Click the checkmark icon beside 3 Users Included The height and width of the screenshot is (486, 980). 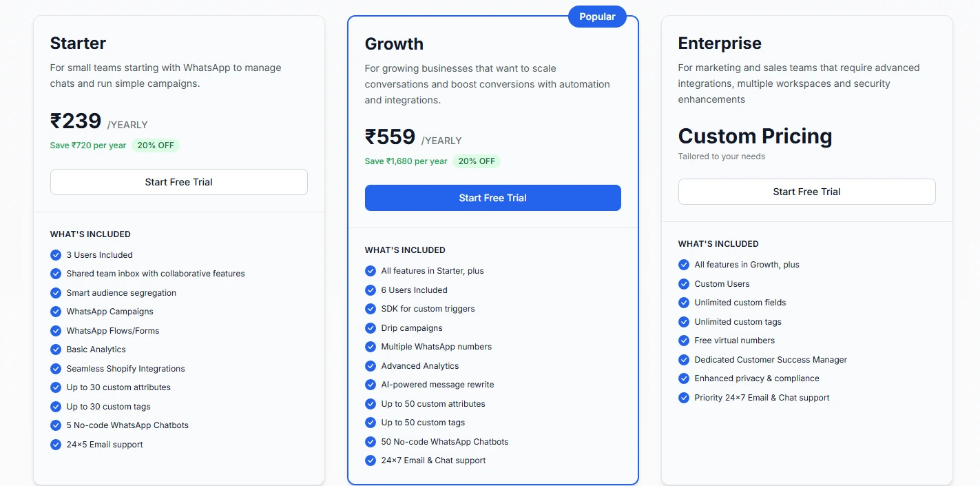(x=55, y=255)
